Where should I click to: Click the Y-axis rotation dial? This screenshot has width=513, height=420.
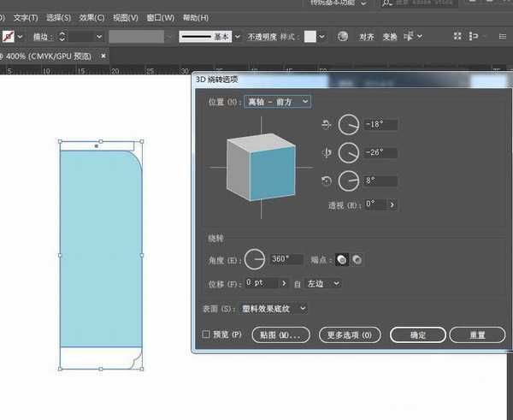click(x=348, y=153)
